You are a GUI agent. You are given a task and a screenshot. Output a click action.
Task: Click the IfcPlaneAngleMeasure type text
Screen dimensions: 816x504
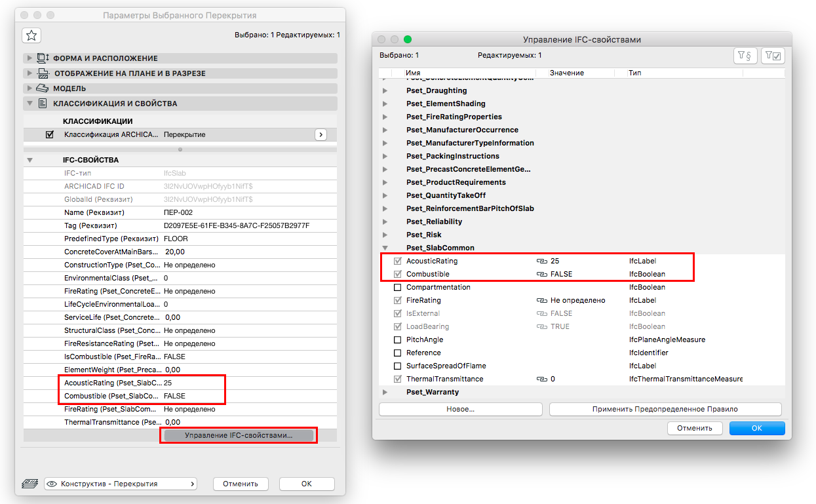tap(667, 339)
